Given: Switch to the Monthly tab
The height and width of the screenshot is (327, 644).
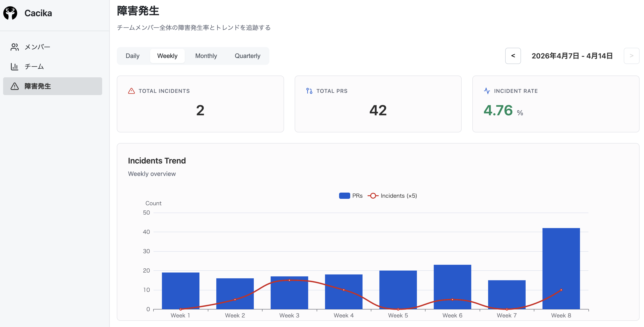Looking at the screenshot, I should (206, 56).
